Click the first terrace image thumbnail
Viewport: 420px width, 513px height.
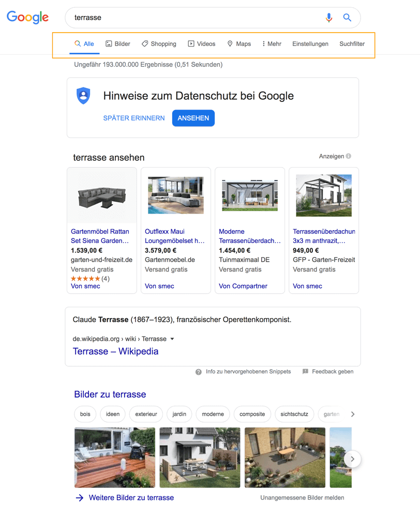114,458
